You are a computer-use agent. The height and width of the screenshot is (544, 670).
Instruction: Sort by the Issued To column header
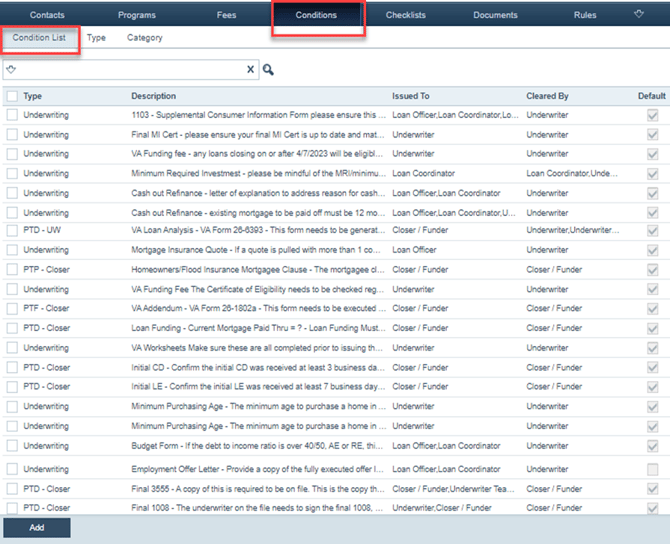pos(410,96)
